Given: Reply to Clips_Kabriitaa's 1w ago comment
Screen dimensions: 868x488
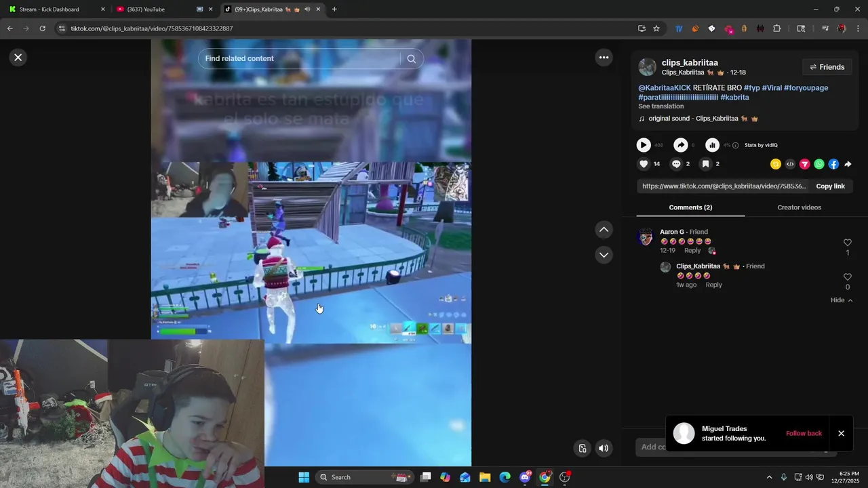Looking at the screenshot, I should pyautogui.click(x=713, y=285).
